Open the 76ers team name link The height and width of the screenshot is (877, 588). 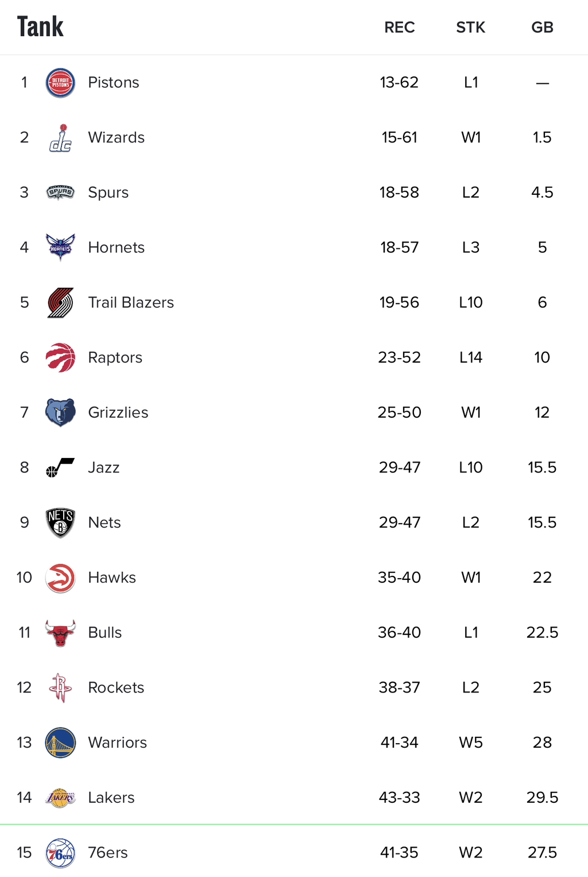[x=108, y=852]
